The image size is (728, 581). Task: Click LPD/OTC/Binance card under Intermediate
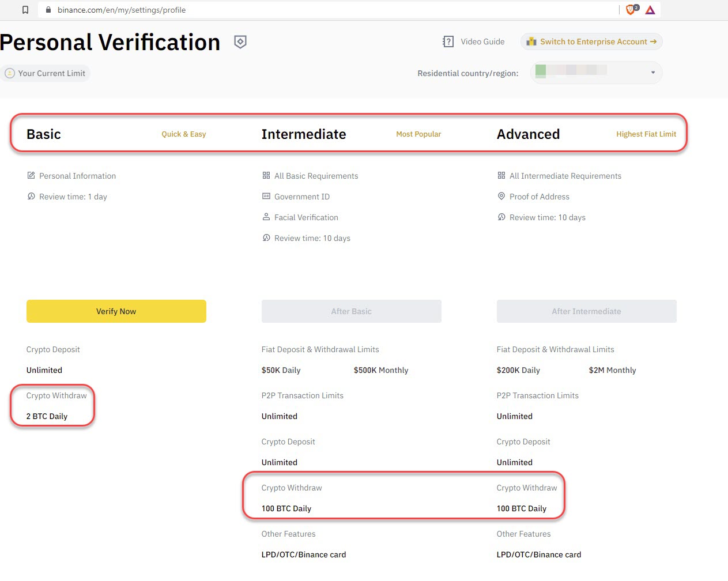pos(304,554)
